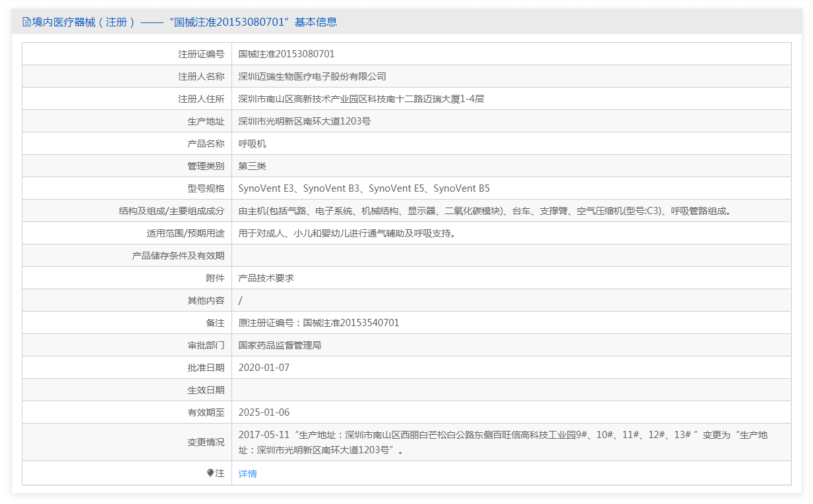Click the remark with original number 国械注准20153540701
The width and height of the screenshot is (813, 504).
(x=318, y=323)
